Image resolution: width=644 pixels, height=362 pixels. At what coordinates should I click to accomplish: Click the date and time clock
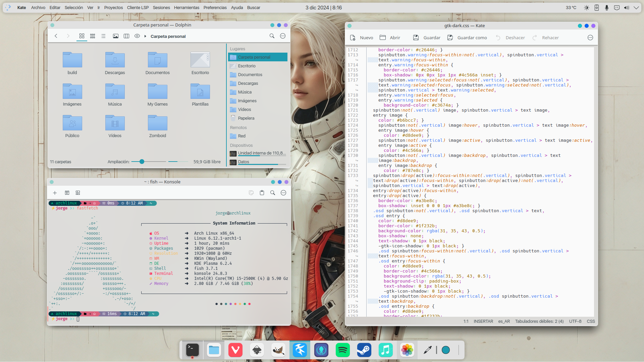coord(324,7)
